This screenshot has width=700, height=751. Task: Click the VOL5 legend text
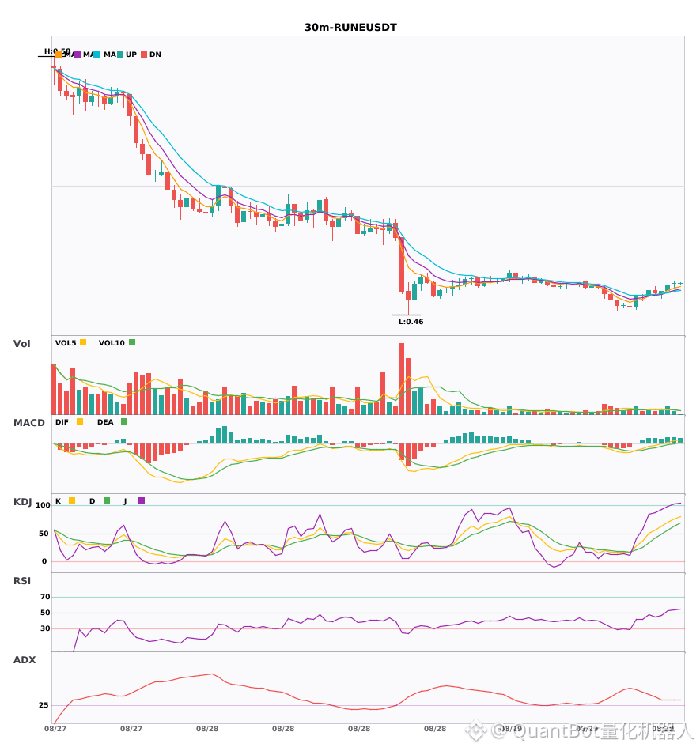[66, 343]
